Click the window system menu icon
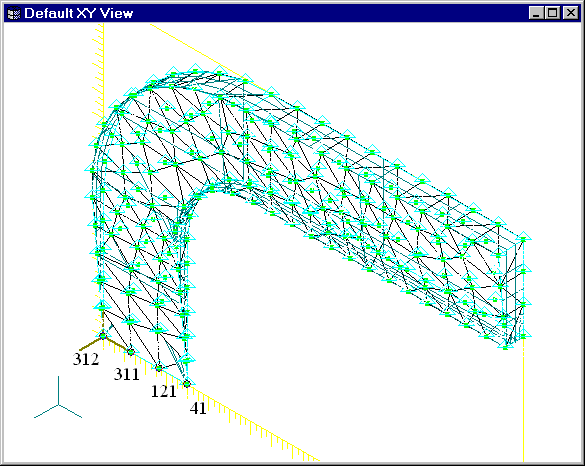The image size is (585, 466). [x=14, y=14]
